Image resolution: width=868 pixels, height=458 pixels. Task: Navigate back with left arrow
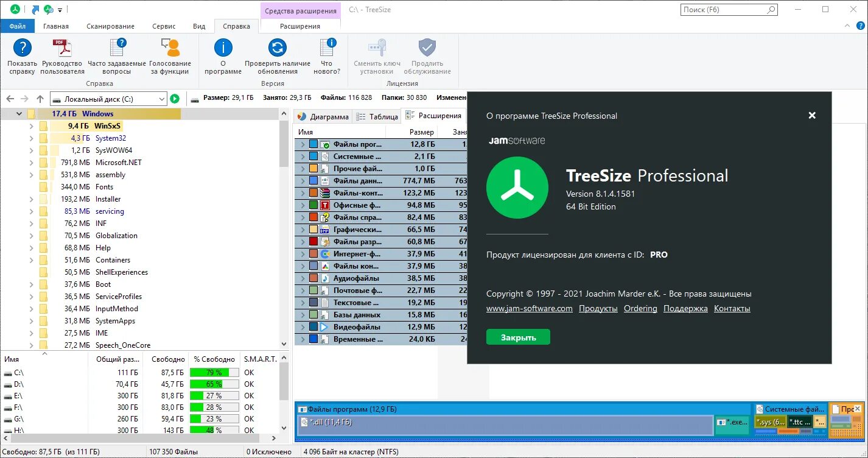(10, 99)
